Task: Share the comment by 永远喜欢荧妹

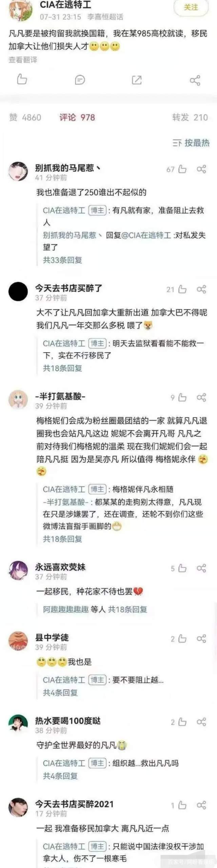Action: [x=201, y=568]
